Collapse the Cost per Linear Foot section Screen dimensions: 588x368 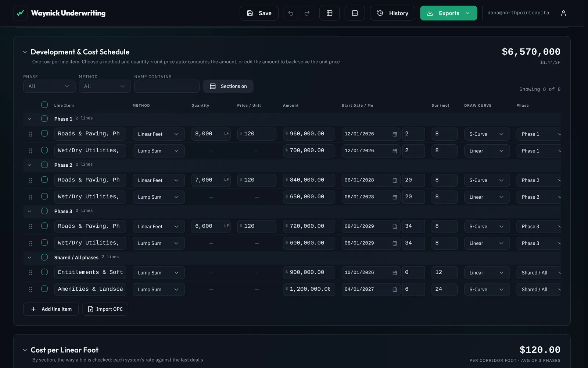tap(25, 350)
